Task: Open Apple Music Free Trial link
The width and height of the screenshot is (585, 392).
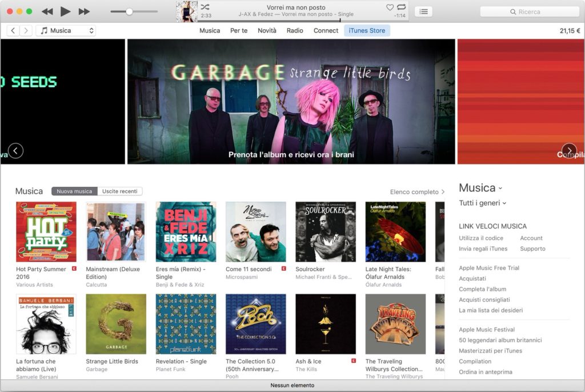Action: click(489, 268)
